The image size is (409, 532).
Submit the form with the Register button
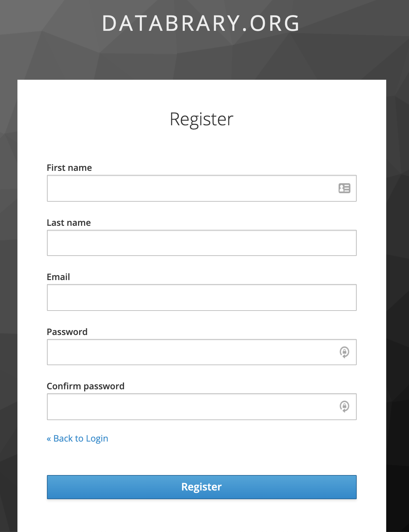[201, 487]
